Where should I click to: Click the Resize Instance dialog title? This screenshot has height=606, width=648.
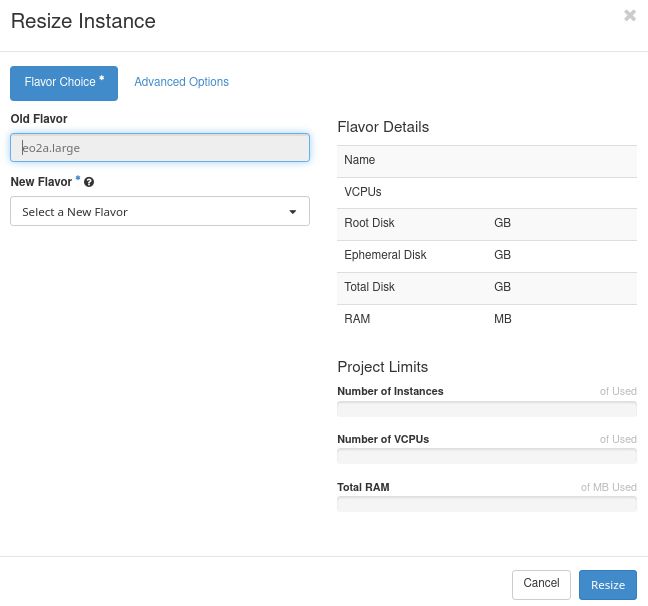pos(83,20)
